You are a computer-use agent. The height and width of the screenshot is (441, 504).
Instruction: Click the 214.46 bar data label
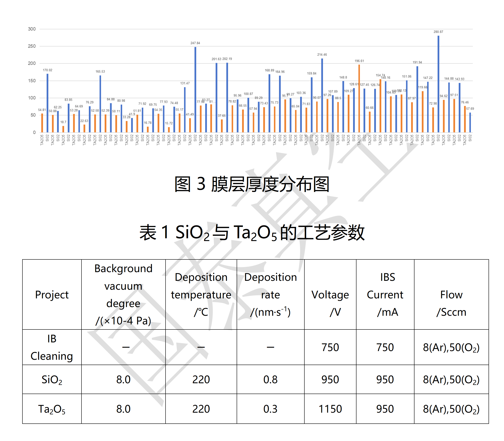click(322, 55)
